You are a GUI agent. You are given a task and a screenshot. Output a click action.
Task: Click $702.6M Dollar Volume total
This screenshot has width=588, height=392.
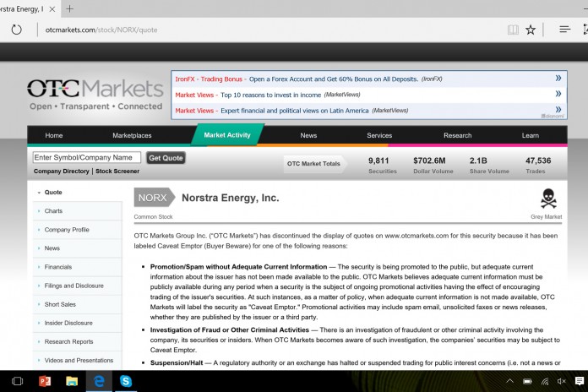(x=433, y=166)
